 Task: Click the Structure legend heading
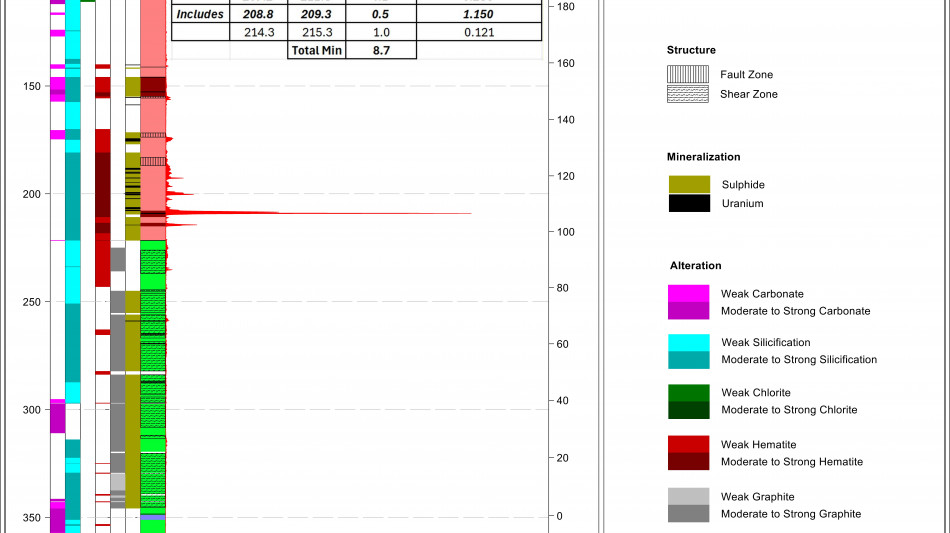pos(691,50)
